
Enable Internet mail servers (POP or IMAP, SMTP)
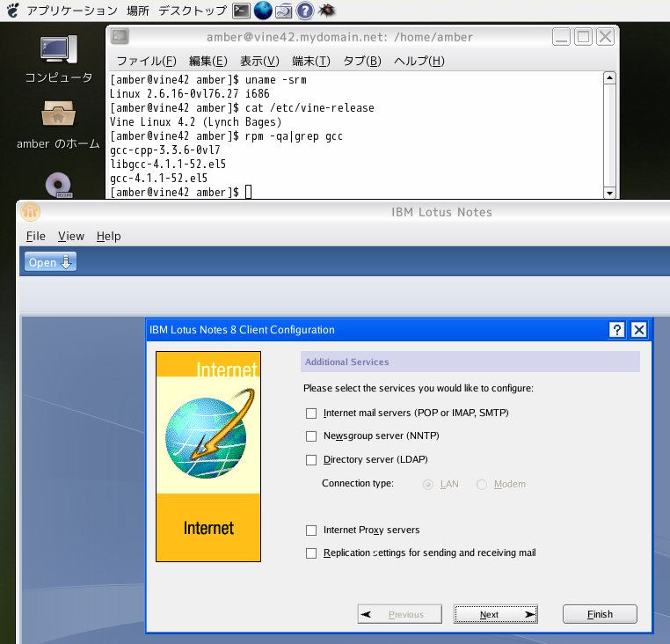311,413
